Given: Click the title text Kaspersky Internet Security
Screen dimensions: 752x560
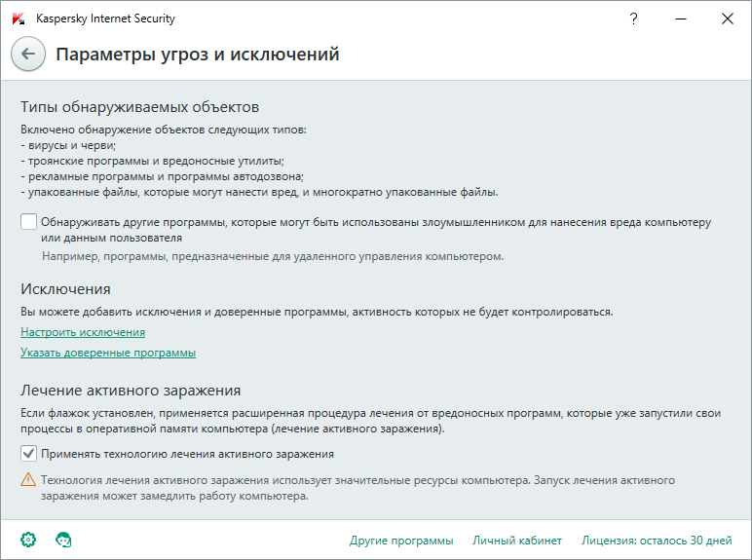Looking at the screenshot, I should (x=105, y=19).
